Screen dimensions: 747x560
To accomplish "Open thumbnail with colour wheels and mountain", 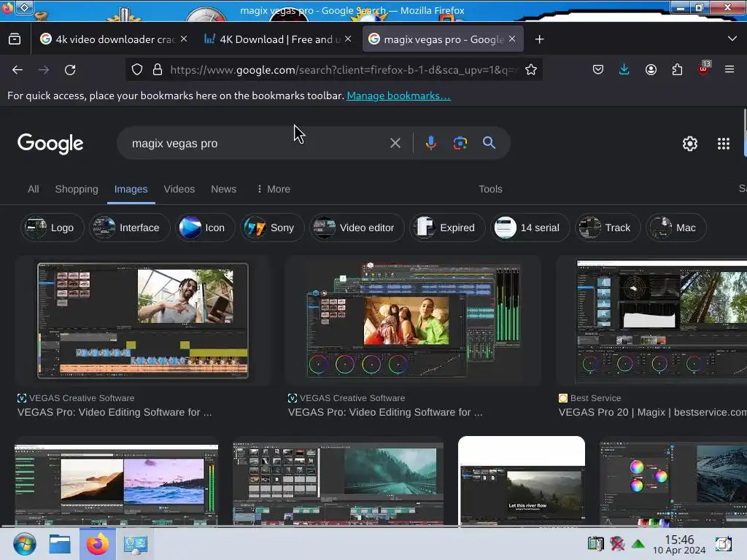I will tap(673, 481).
